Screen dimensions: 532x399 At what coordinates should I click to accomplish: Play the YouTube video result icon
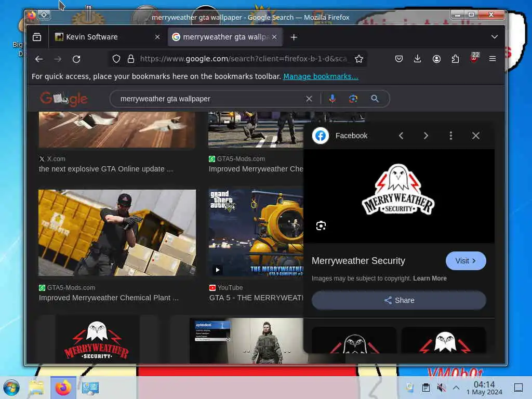click(218, 270)
